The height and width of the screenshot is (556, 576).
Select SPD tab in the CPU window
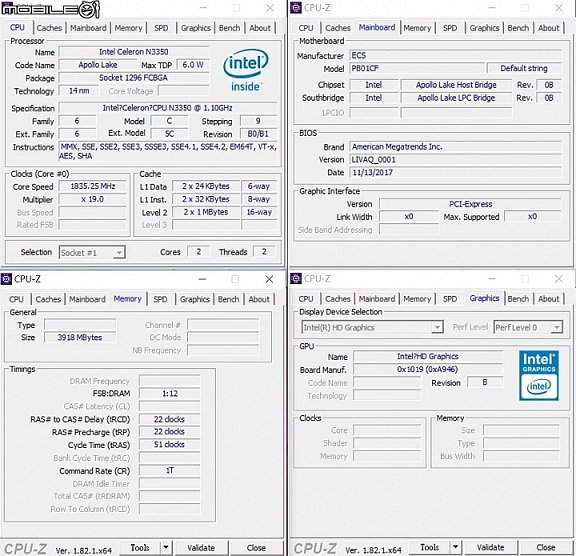(161, 28)
